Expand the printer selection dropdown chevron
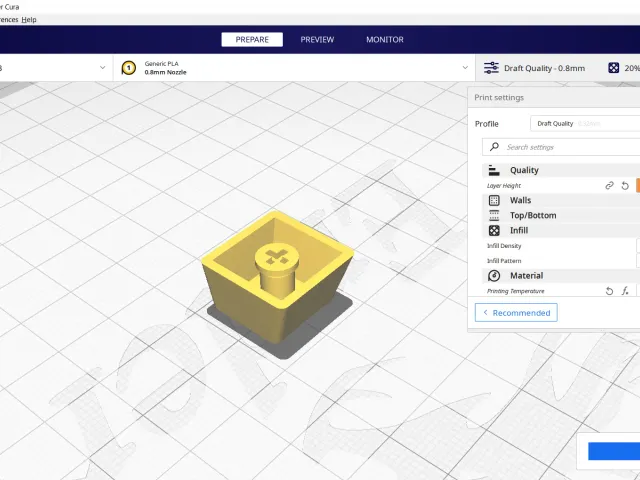Viewport: 640px width, 480px height. [x=102, y=67]
